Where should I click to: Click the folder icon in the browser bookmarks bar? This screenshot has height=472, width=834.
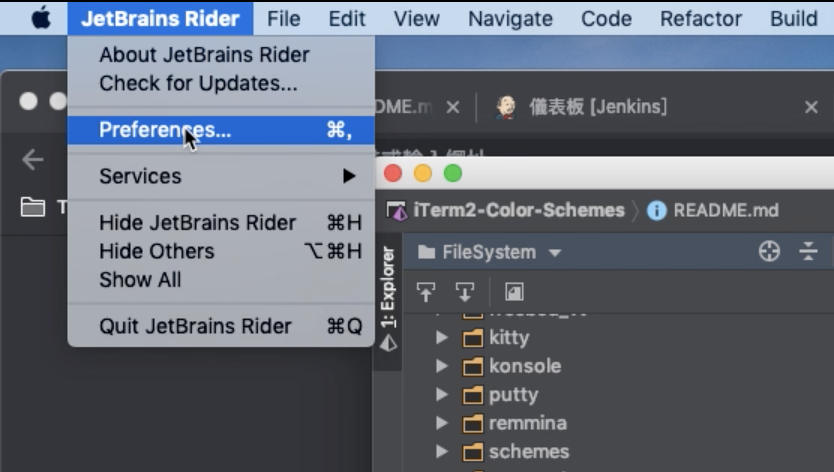tap(32, 207)
